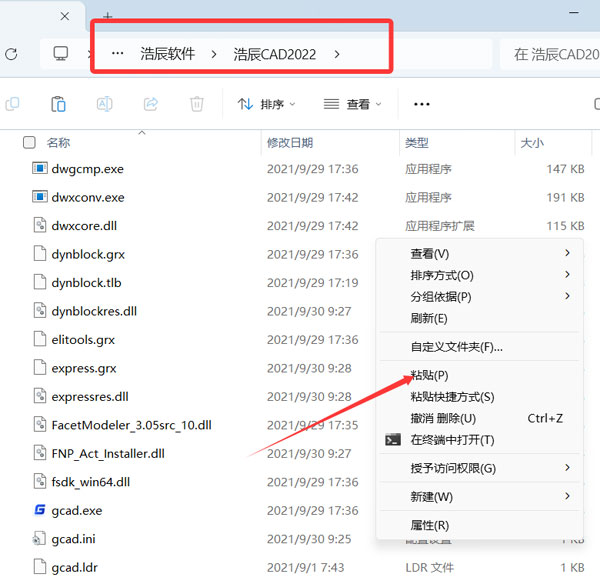Screen dimensions: 600x584
Task: Click the rename icon in toolbar
Action: pyautogui.click(x=104, y=104)
